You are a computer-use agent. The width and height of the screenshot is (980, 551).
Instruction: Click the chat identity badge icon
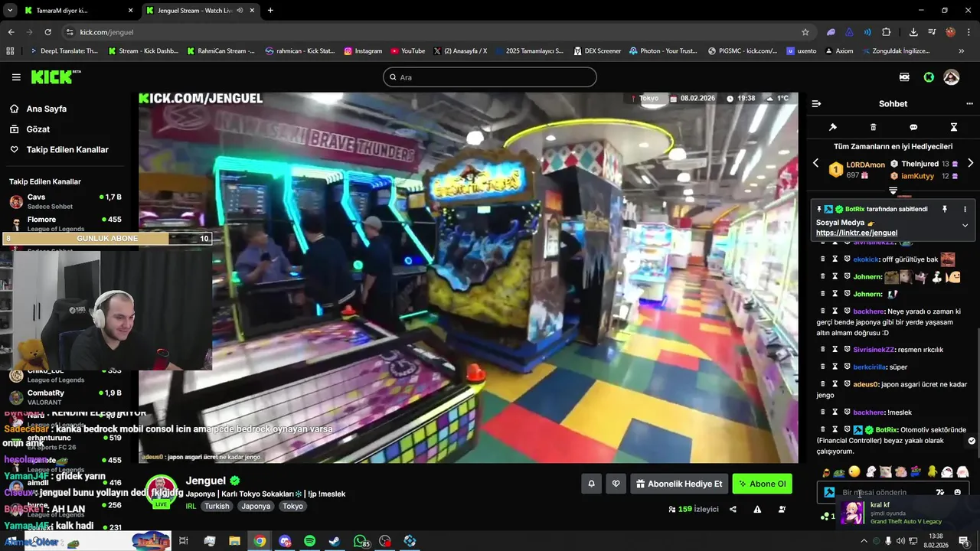[x=829, y=492]
